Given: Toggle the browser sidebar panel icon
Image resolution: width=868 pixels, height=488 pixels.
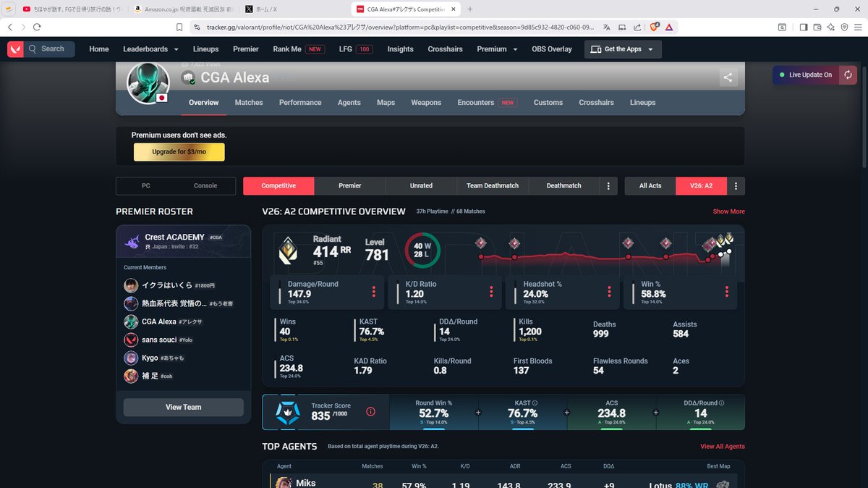Looking at the screenshot, I should pyautogui.click(x=803, y=27).
